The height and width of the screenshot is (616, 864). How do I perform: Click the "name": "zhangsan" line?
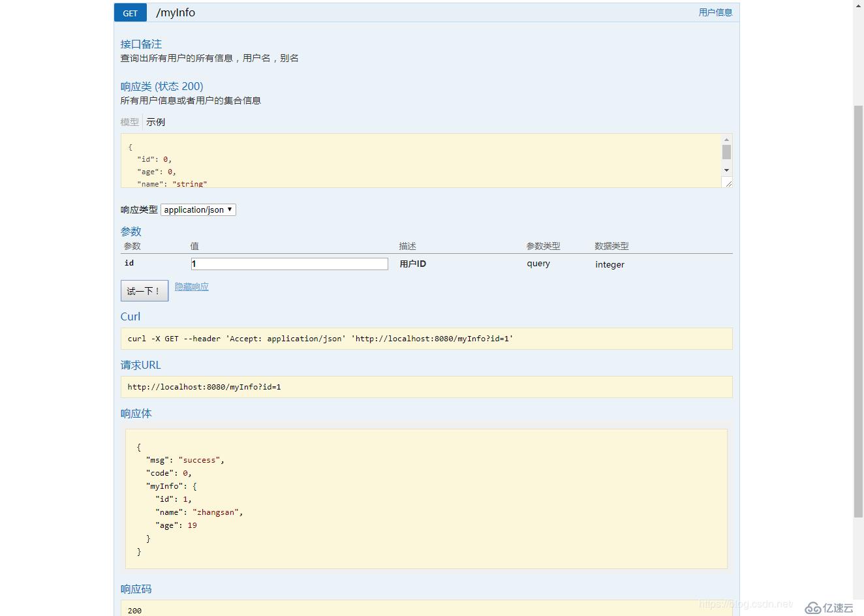[x=199, y=512]
